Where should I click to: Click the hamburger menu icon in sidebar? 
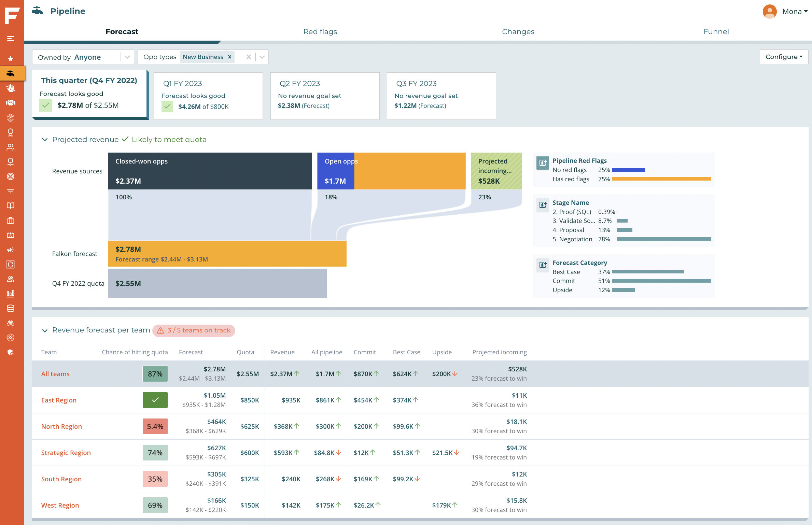[x=11, y=39]
